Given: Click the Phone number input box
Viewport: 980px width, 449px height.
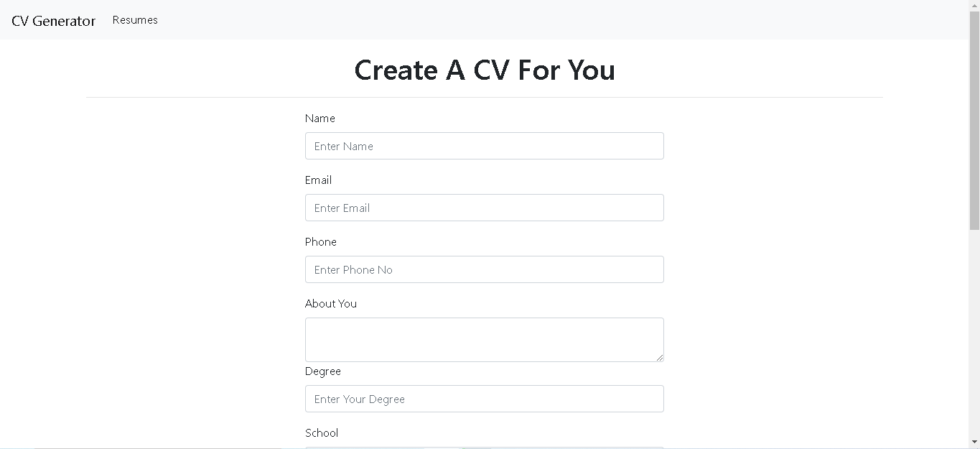Looking at the screenshot, I should pyautogui.click(x=485, y=269).
